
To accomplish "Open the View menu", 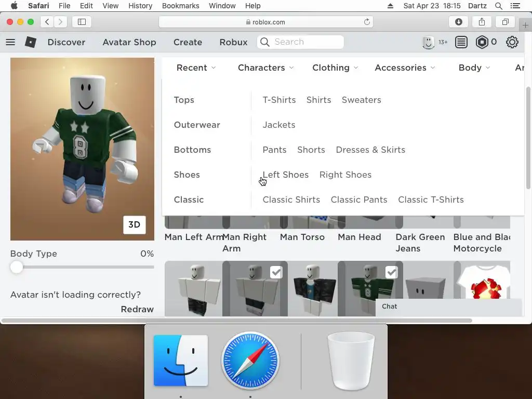I will point(110,6).
